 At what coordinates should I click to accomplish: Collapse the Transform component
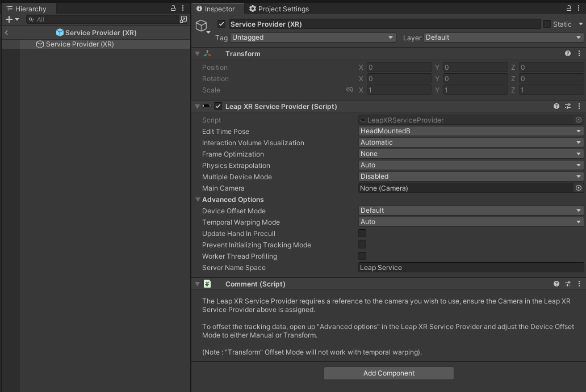pyautogui.click(x=198, y=54)
